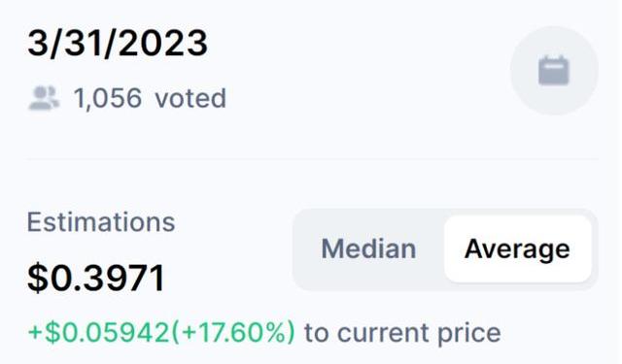Click the horizontal divider under the vote count

click(313, 159)
